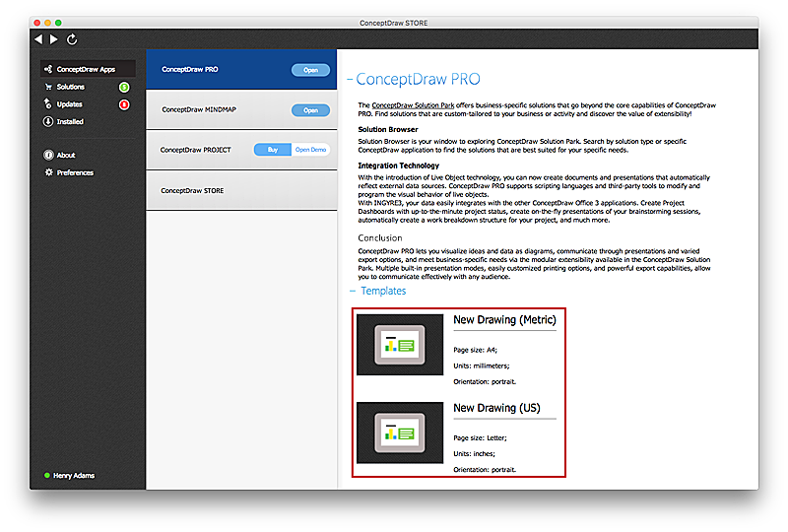The width and height of the screenshot is (788, 532).
Task: Open ConceptDraw PRO with its Open button
Action: point(310,70)
